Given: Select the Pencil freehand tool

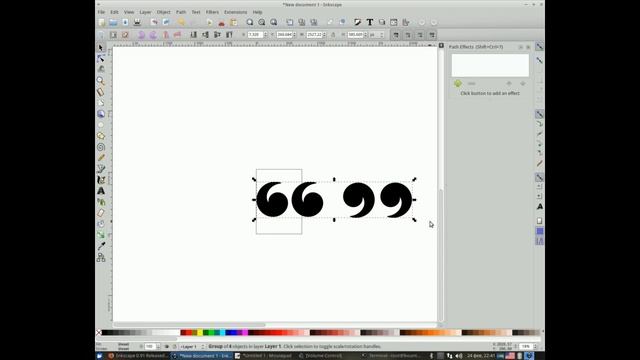Looking at the screenshot, I should [x=101, y=158].
